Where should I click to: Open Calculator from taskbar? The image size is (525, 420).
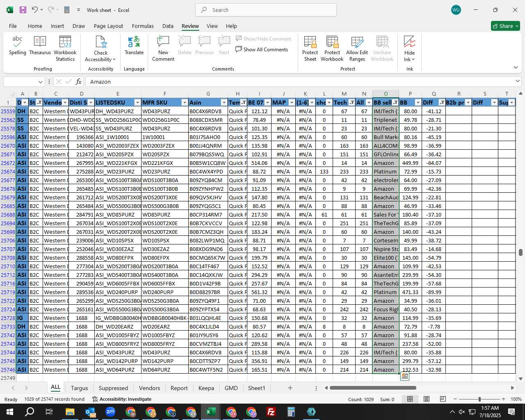click(x=291, y=412)
